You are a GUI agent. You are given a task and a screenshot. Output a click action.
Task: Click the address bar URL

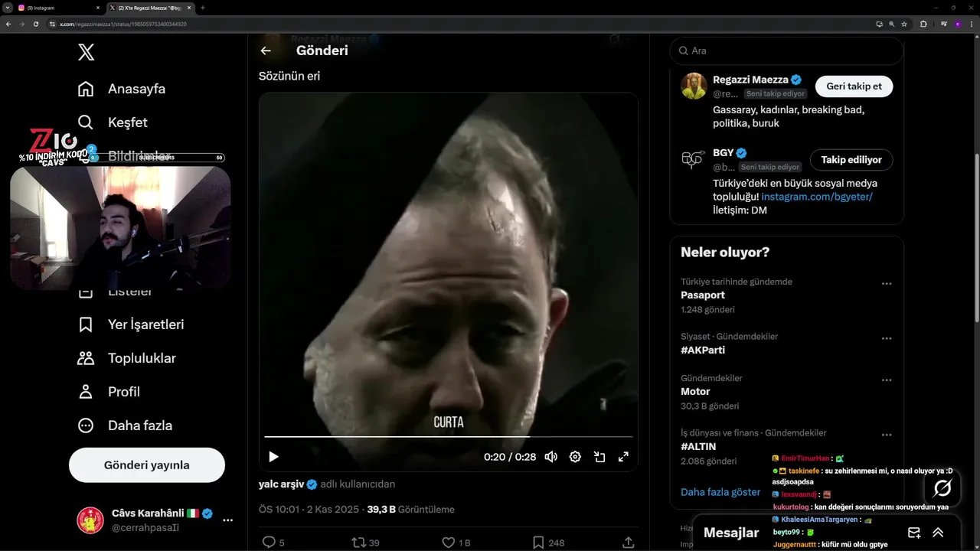click(123, 24)
